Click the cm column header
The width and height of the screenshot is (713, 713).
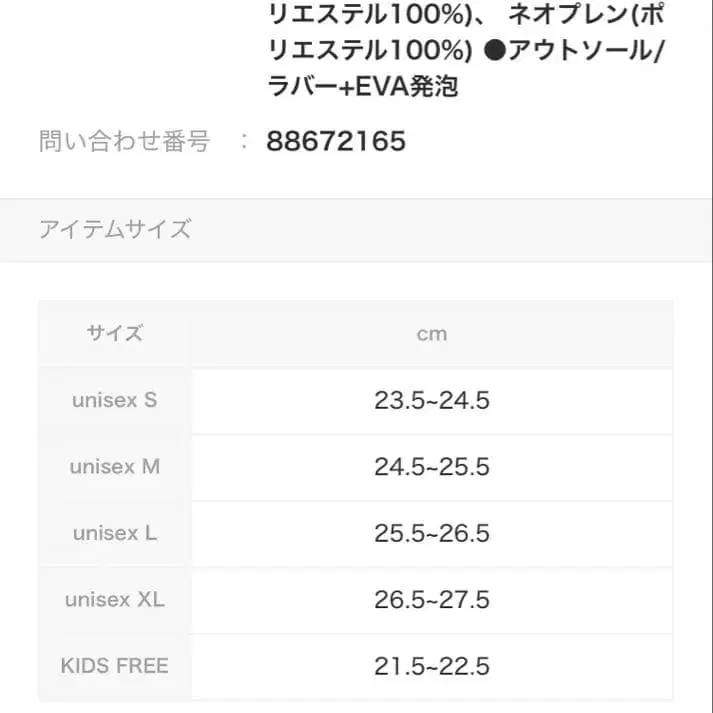click(x=432, y=334)
